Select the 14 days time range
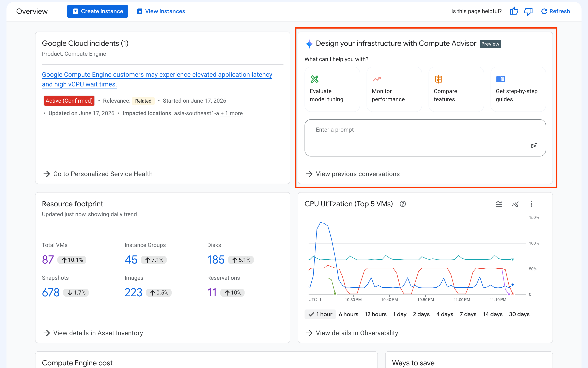This screenshot has height=368, width=588. tap(493, 314)
